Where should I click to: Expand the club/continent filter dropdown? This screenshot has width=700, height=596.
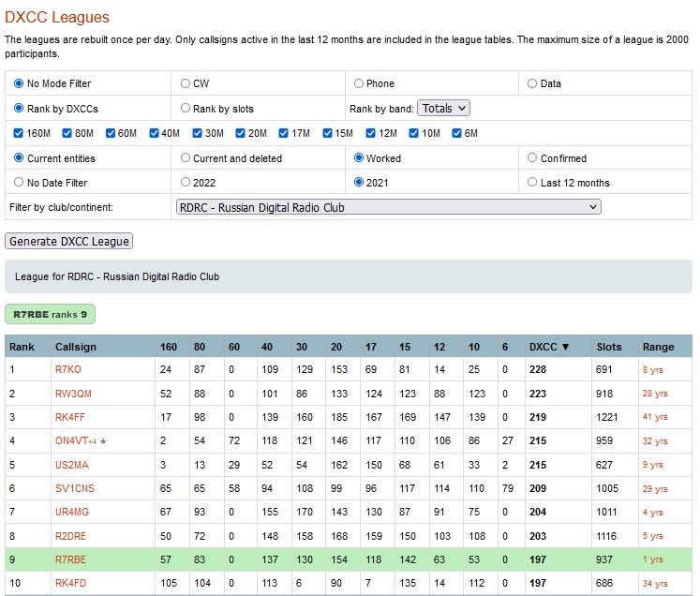pos(388,207)
